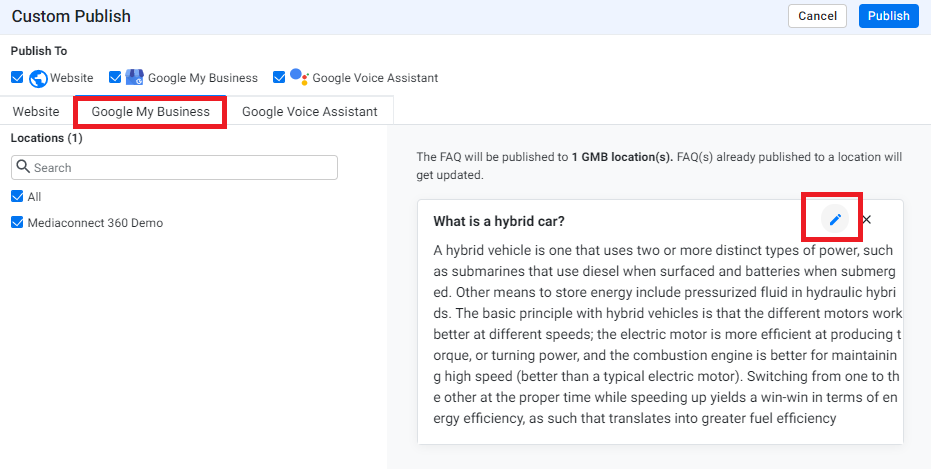Uncheck the Website publish checkbox
The height and width of the screenshot is (469, 931).
[17, 77]
